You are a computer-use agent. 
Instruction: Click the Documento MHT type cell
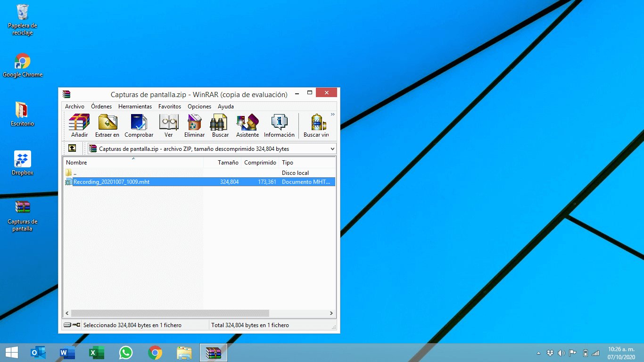(x=305, y=181)
